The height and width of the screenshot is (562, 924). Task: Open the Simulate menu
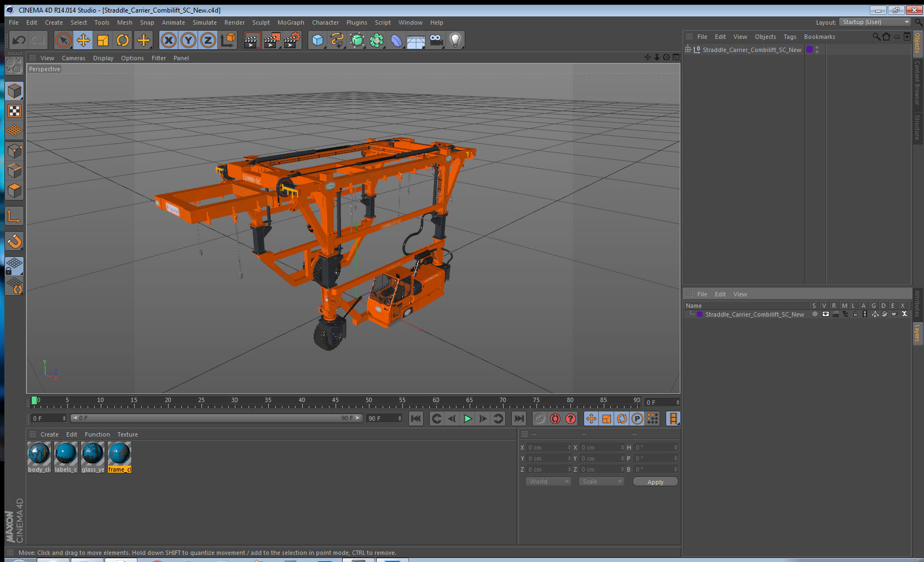[205, 22]
